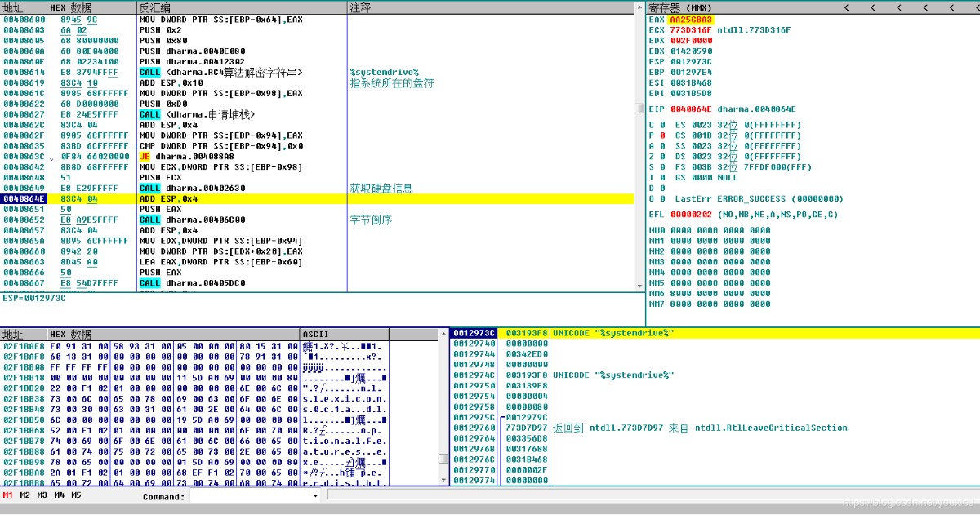Select the Z flag value
The height and width of the screenshot is (515, 980).
pyautogui.click(x=661, y=157)
